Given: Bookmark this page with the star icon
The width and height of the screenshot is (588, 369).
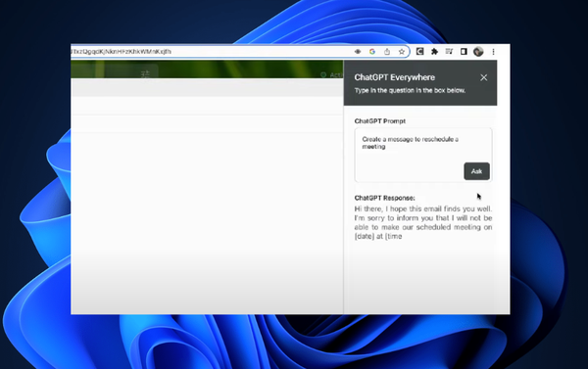Looking at the screenshot, I should 402,52.
